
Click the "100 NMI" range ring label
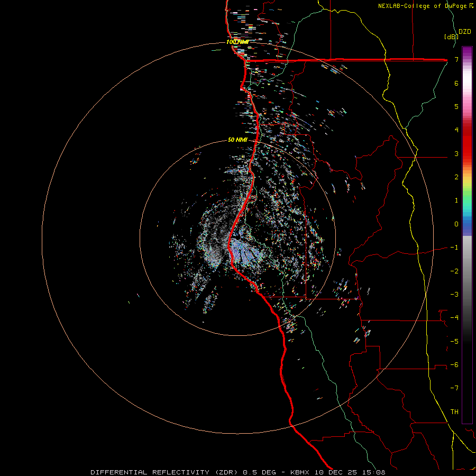237,42
